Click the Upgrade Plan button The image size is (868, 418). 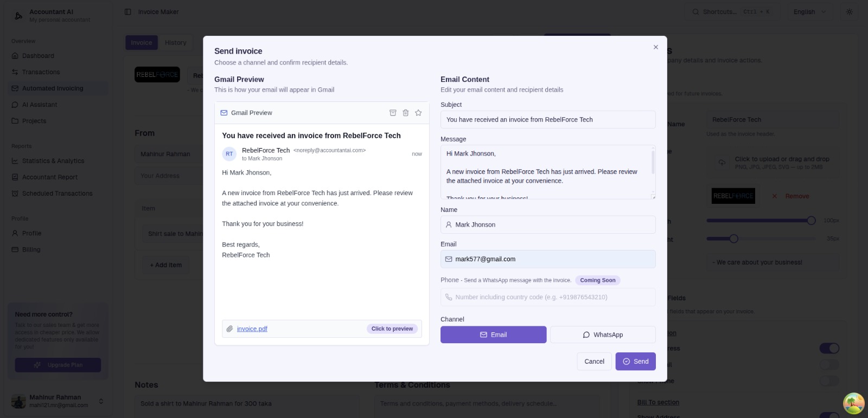(x=58, y=365)
